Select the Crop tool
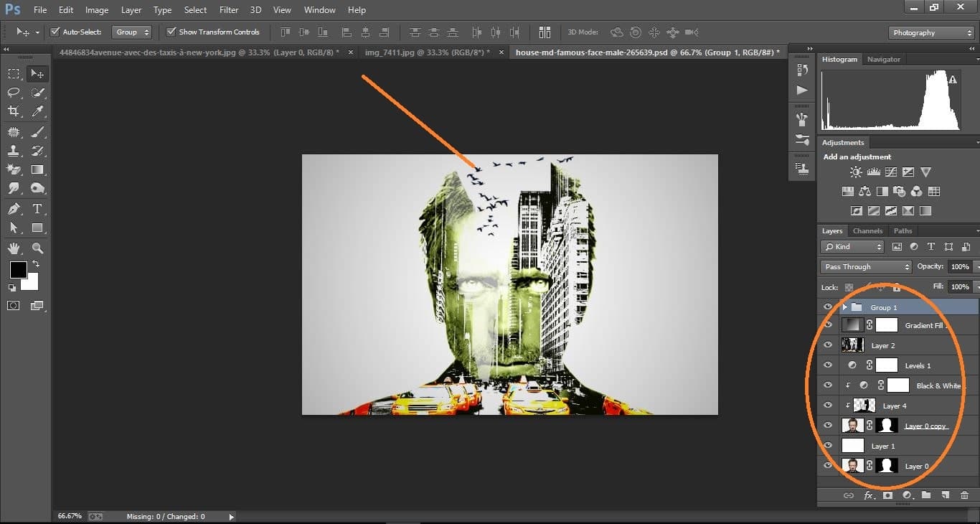The width and height of the screenshot is (980, 524). (x=13, y=111)
